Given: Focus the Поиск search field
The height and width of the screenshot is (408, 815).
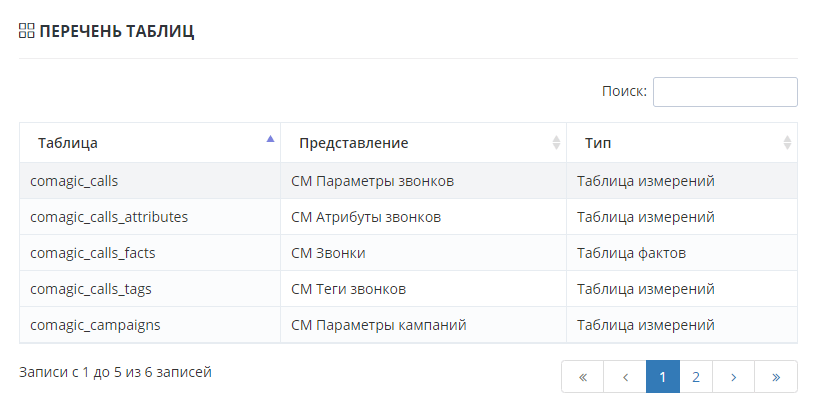Looking at the screenshot, I should coord(725,92).
